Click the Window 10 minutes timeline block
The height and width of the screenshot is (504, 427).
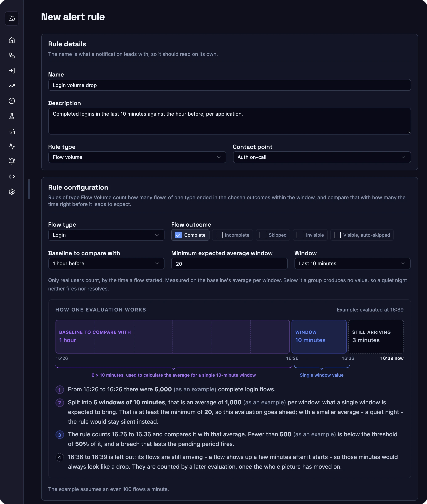pyautogui.click(x=319, y=337)
